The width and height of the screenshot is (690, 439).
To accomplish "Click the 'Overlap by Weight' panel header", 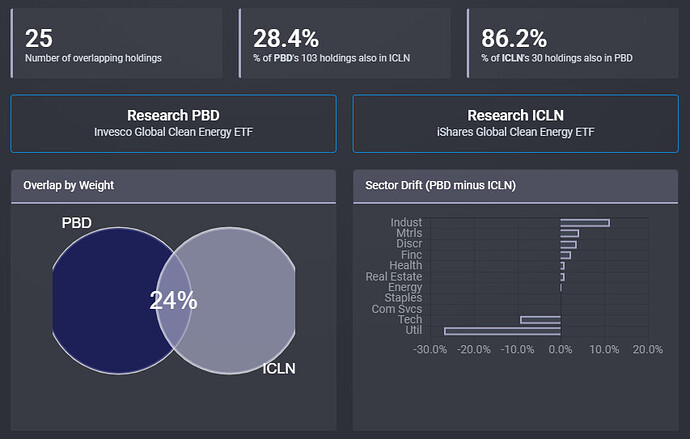I will (173, 186).
